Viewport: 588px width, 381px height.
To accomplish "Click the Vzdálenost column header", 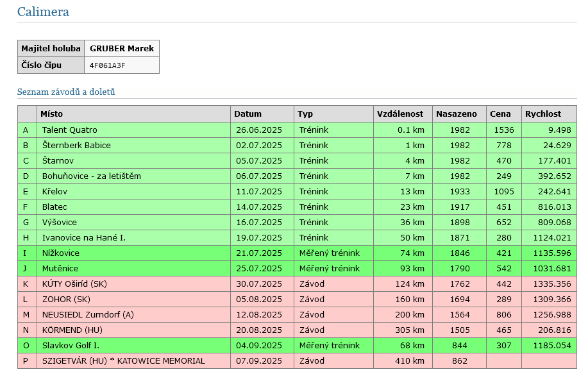I will pyautogui.click(x=400, y=114).
